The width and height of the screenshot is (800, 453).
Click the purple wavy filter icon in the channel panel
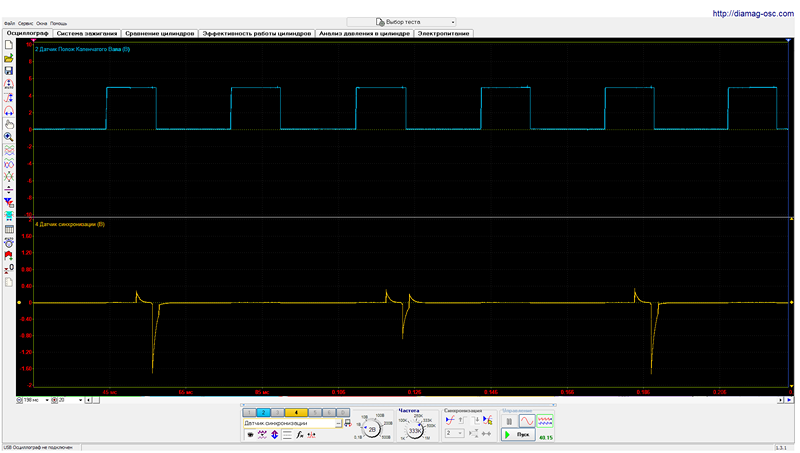[x=262, y=435]
